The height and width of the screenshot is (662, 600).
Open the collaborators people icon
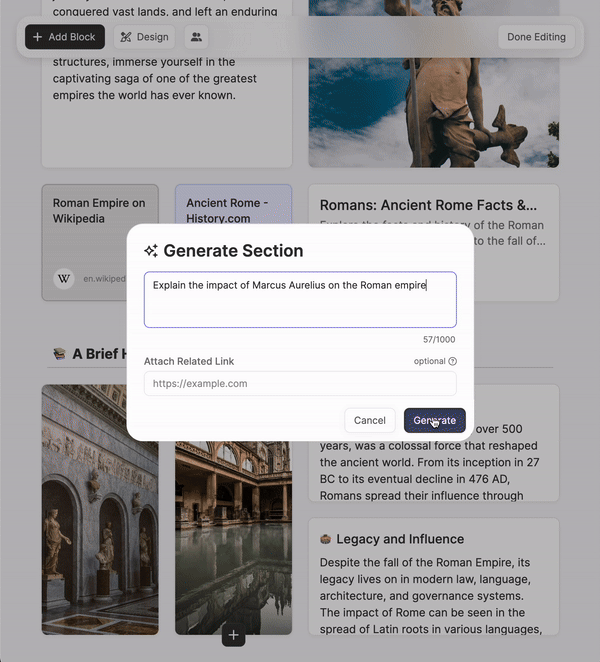(x=196, y=37)
